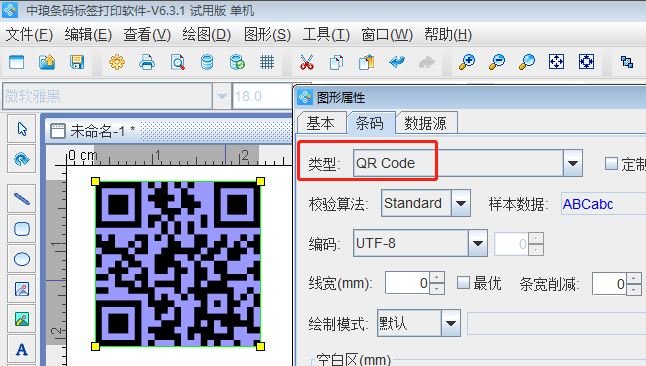This screenshot has width=646, height=366.
Task: Open the 绘图(D) menu
Action: pos(206,35)
